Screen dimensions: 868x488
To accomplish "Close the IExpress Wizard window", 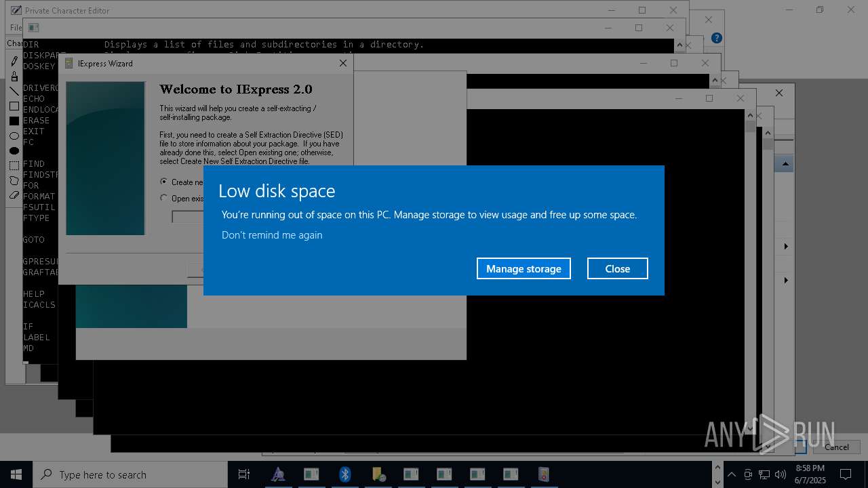I will click(343, 63).
